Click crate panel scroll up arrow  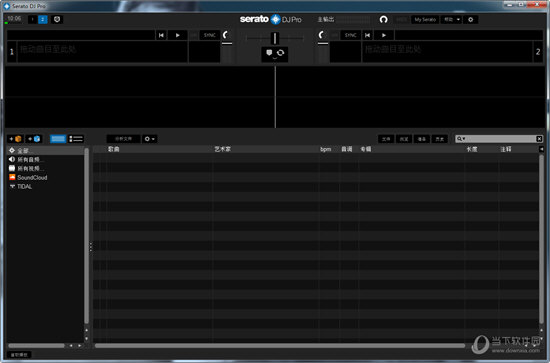click(x=86, y=330)
